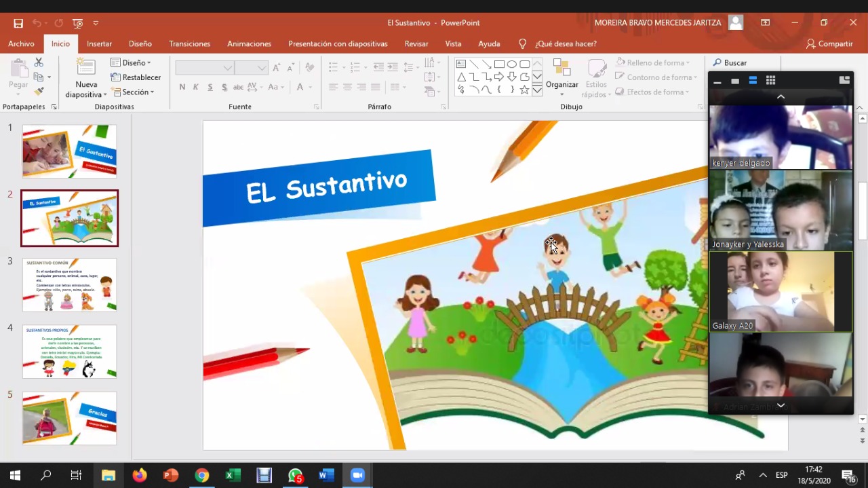Open the Sección dropdown
Screen dimensions: 868x488
(134, 92)
